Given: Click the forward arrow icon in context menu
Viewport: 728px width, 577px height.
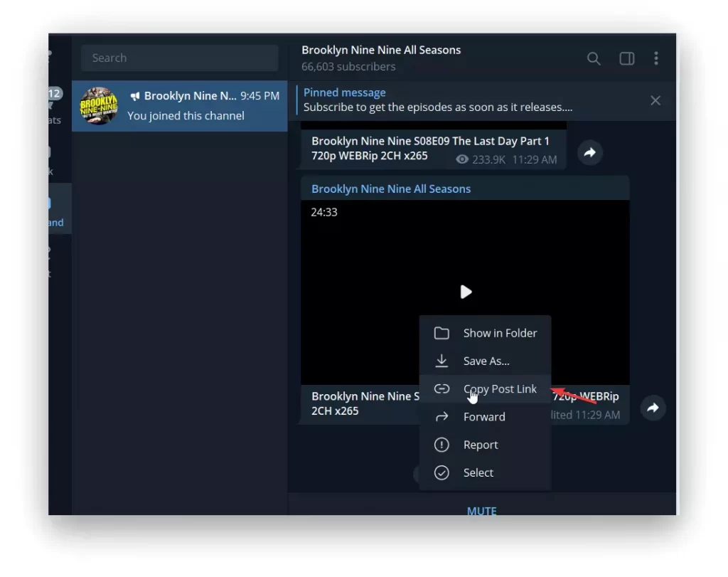Looking at the screenshot, I should (441, 417).
